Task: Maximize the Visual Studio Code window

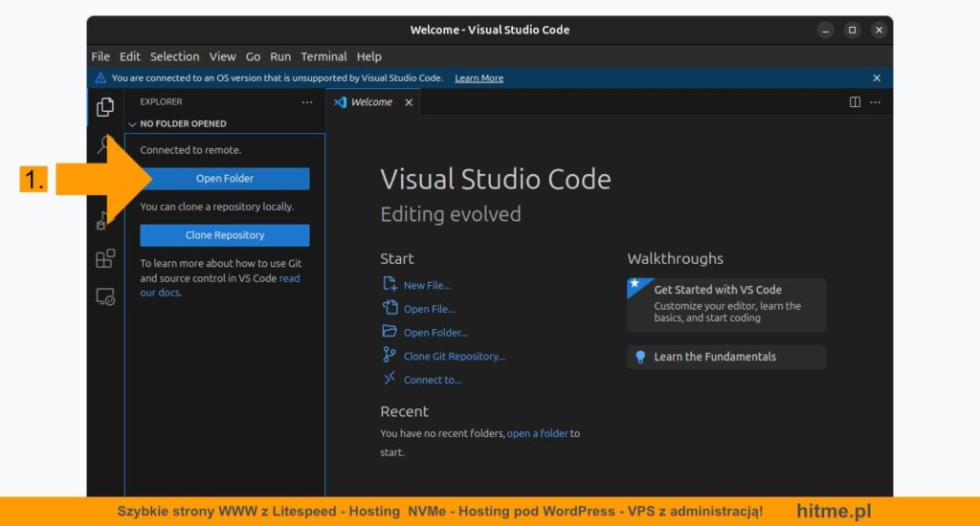Action: point(852,30)
